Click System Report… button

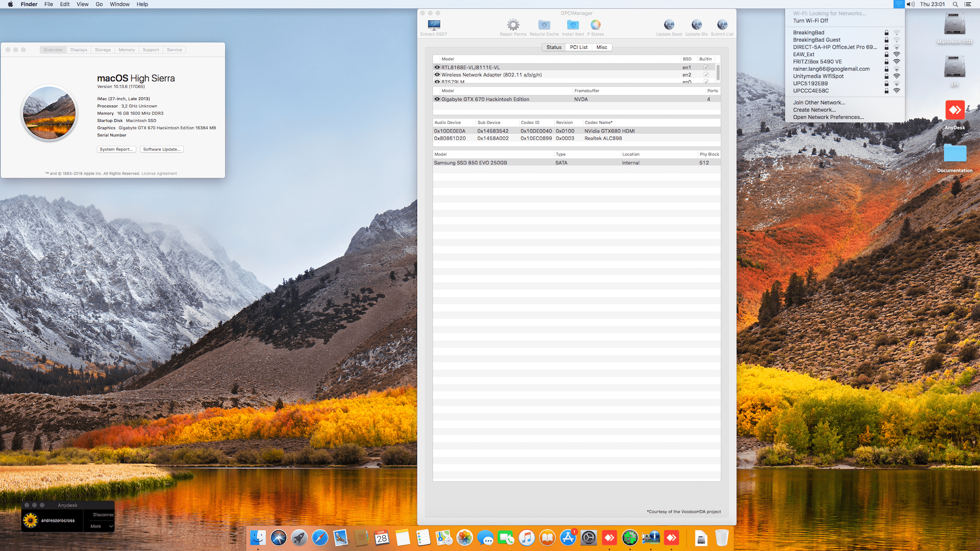(116, 149)
